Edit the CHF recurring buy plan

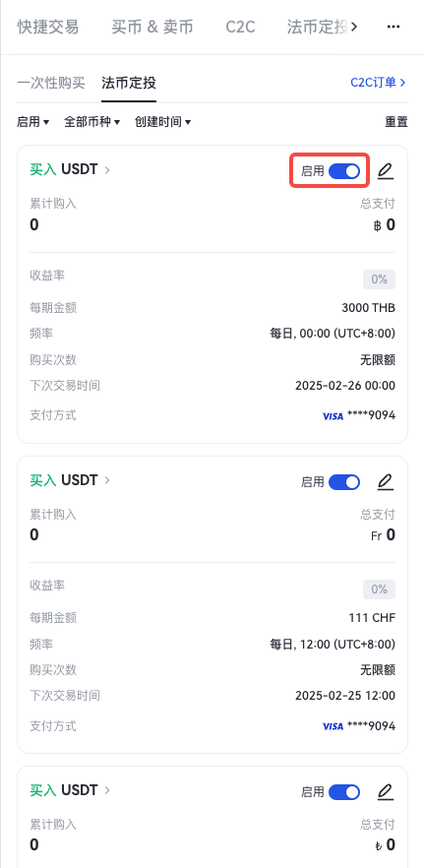(386, 482)
